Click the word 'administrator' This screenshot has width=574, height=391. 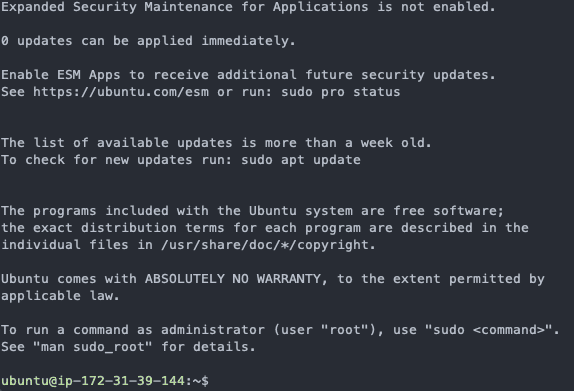click(213, 330)
